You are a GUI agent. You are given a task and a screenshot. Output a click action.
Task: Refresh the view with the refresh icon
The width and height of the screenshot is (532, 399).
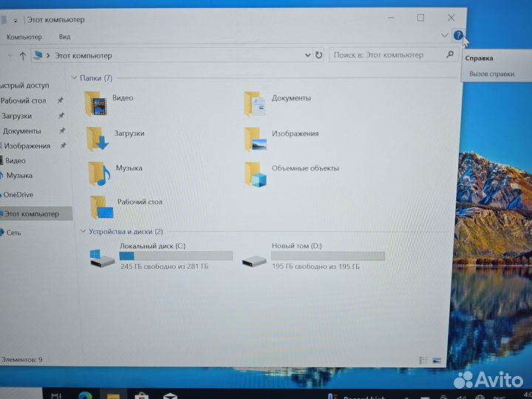click(x=318, y=55)
